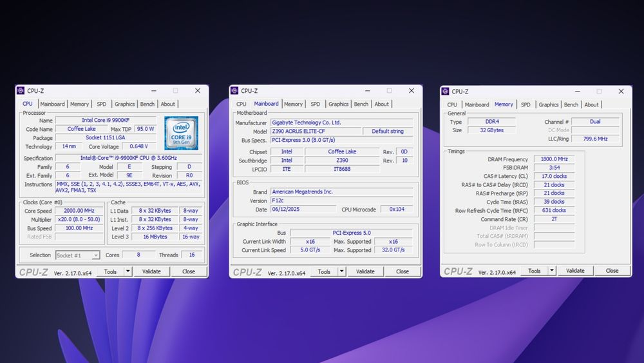Click the Multiplier value 'x20.0 (8.0 - 50.0)'
The image size is (644, 363).
tap(79, 219)
